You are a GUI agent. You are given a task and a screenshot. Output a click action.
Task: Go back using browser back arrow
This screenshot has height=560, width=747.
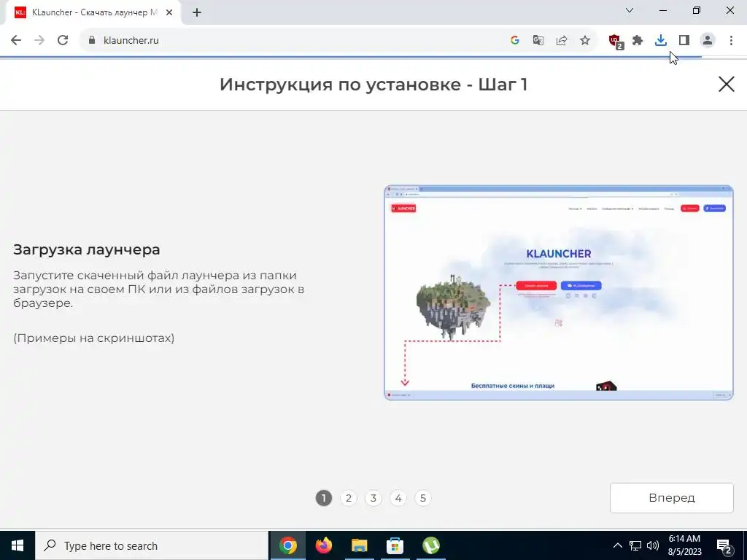click(16, 41)
